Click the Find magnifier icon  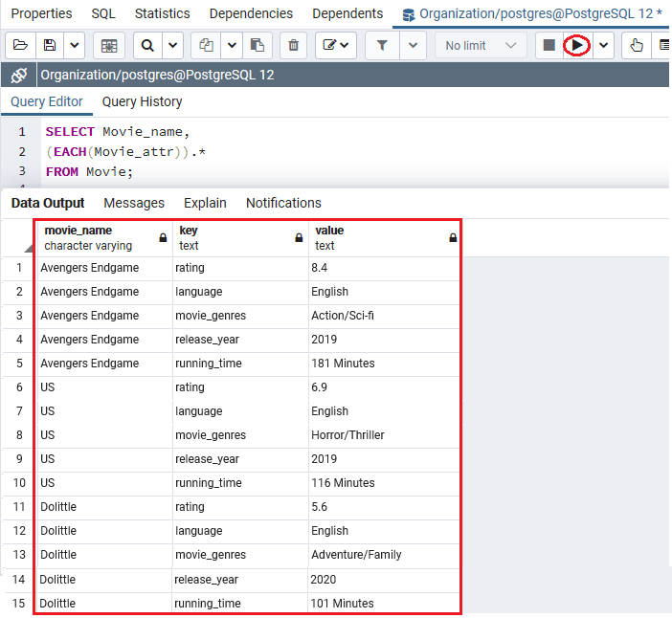147,45
